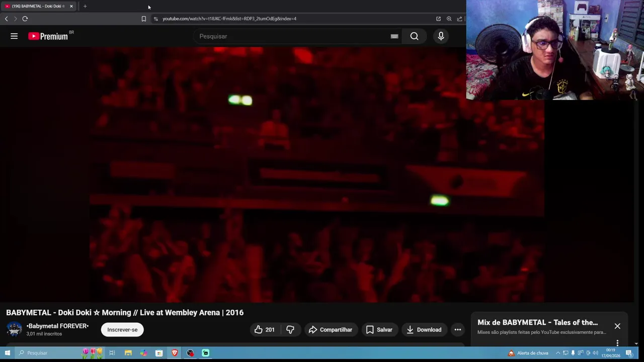Subscribe with the Inscrever-se button
This screenshot has width=644, height=362.
(x=122, y=330)
